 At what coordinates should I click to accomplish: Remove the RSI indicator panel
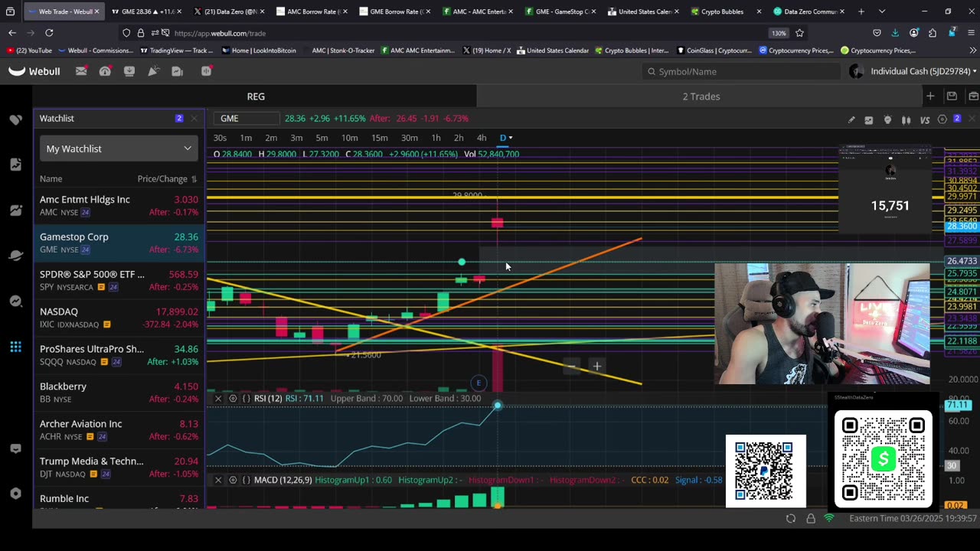click(x=218, y=399)
